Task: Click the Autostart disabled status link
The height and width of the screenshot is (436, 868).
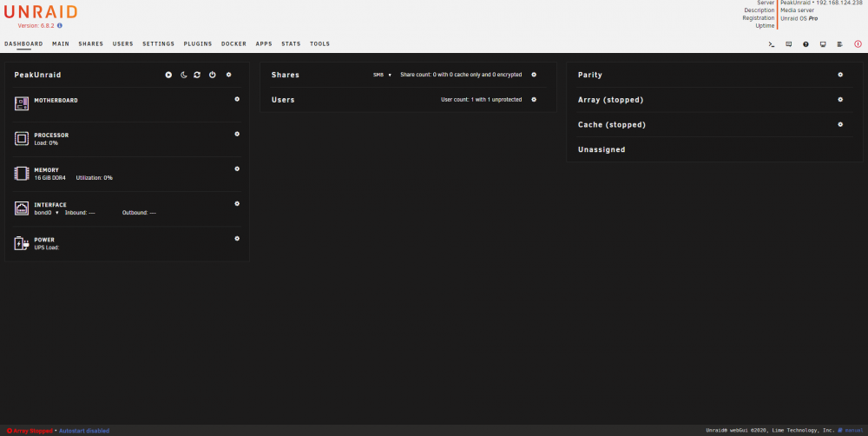Action: point(84,431)
